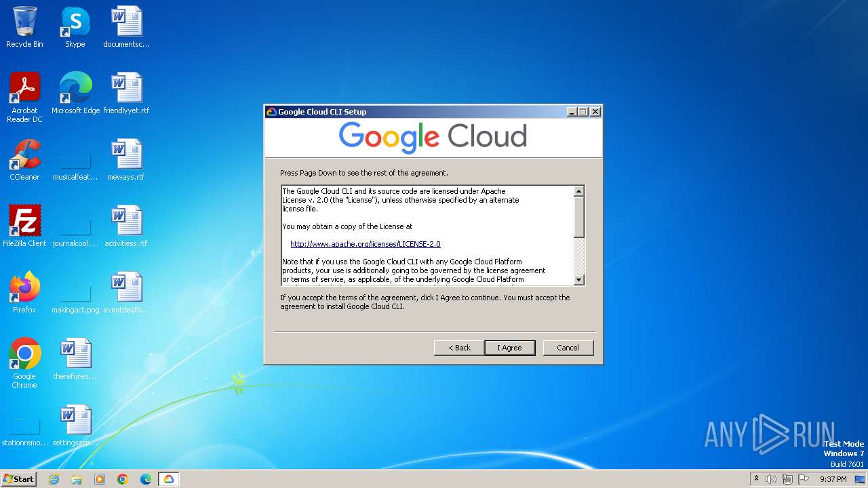Viewport: 868px width, 488px height.
Task: Open Chrome from the taskbar
Action: pos(123,479)
